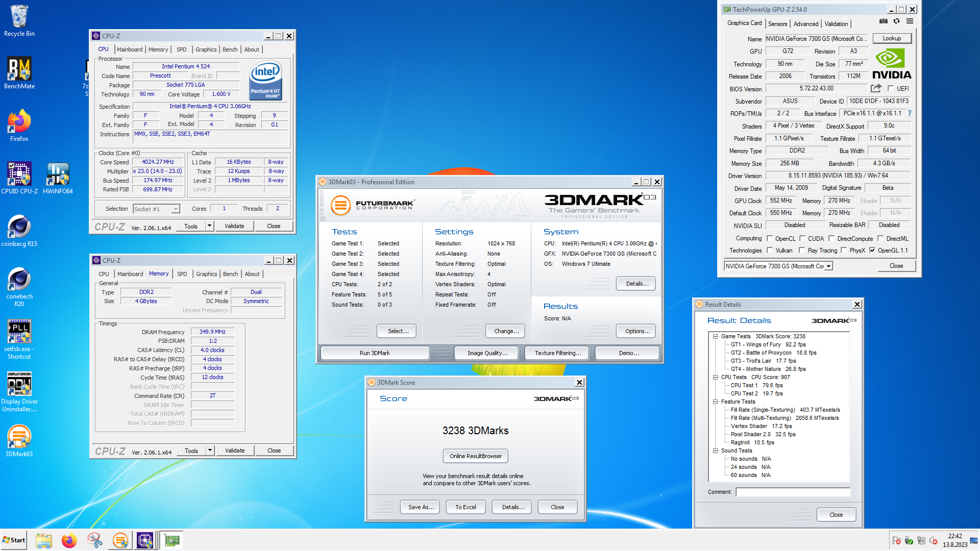Open Tools dropdown arrow in lower CPU-Z

click(x=210, y=450)
